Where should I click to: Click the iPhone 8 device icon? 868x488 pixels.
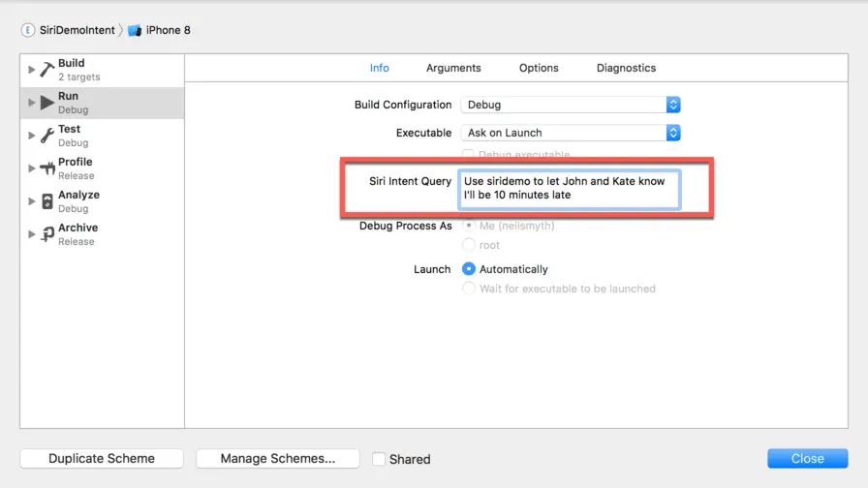pos(135,30)
